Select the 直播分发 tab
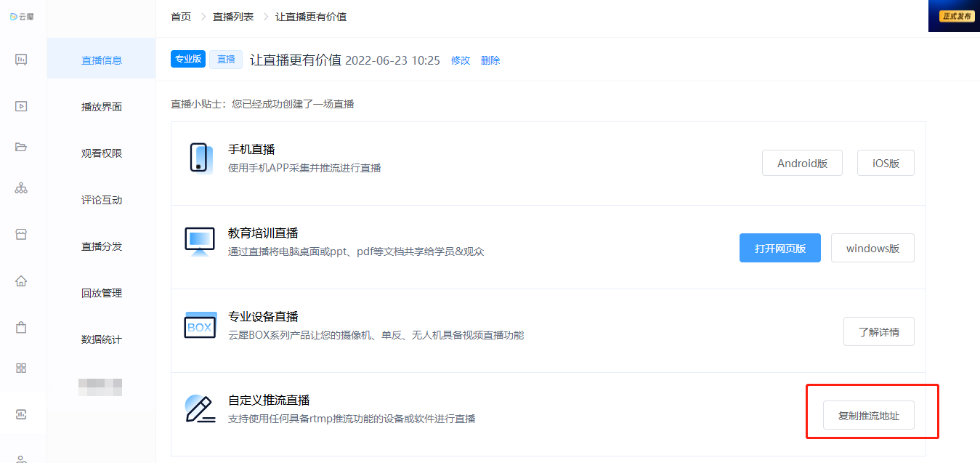This screenshot has height=463, width=980. coord(102,246)
